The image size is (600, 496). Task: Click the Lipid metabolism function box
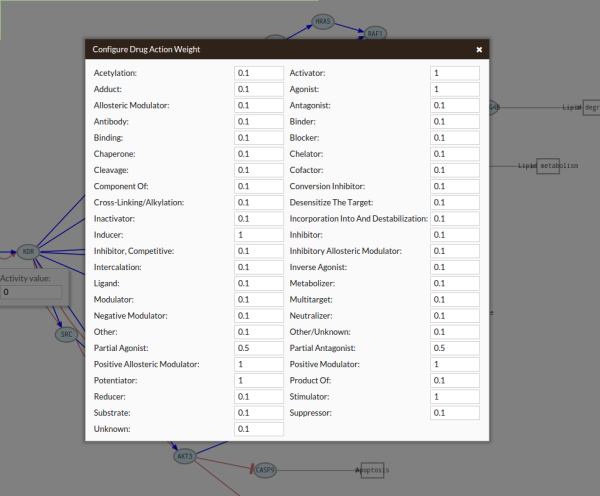pos(548,166)
